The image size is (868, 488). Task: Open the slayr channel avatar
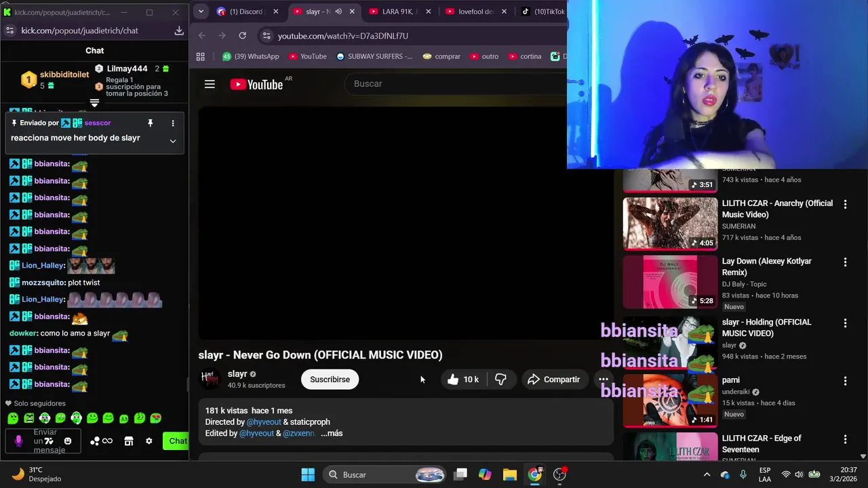(x=210, y=379)
